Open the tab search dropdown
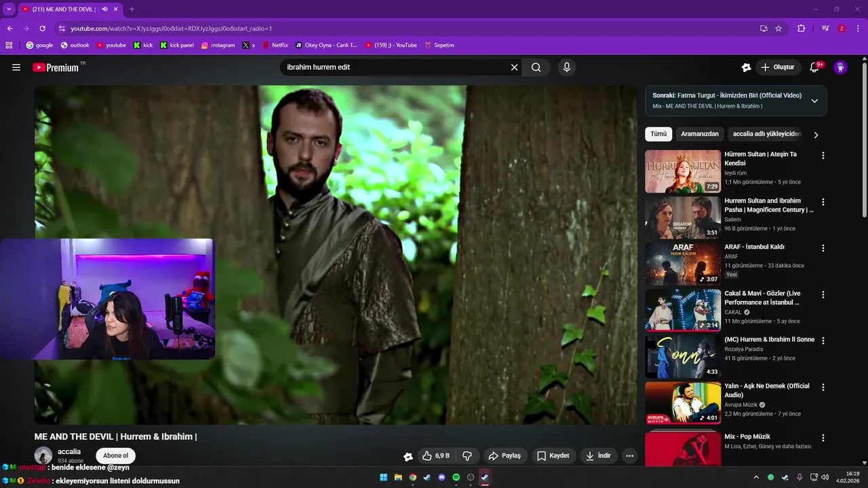868x488 pixels. click(x=8, y=9)
